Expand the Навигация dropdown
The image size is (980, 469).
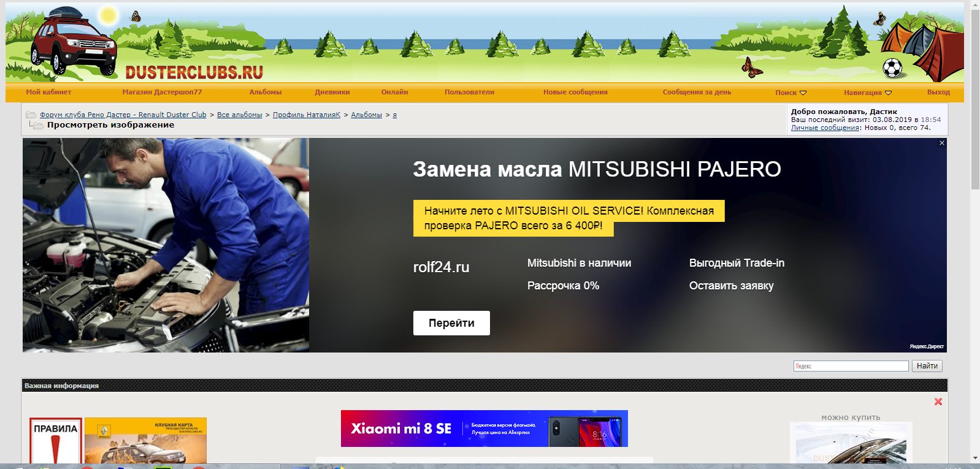click(x=867, y=93)
